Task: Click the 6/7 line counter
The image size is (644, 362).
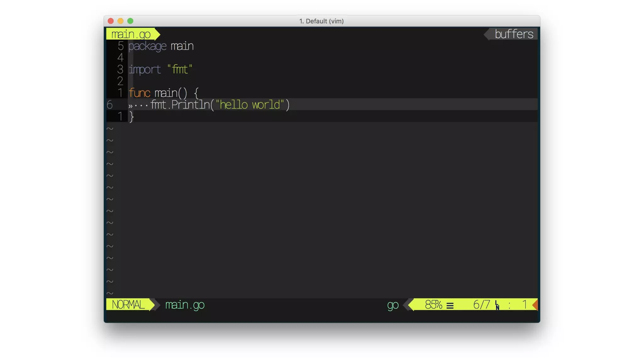Action: [x=481, y=304]
